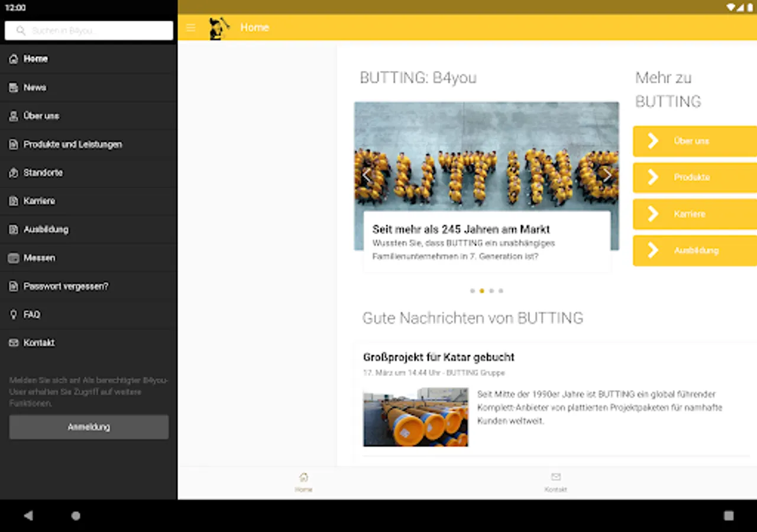757x532 pixels.
Task: Tap Android home circle button
Action: click(x=76, y=515)
